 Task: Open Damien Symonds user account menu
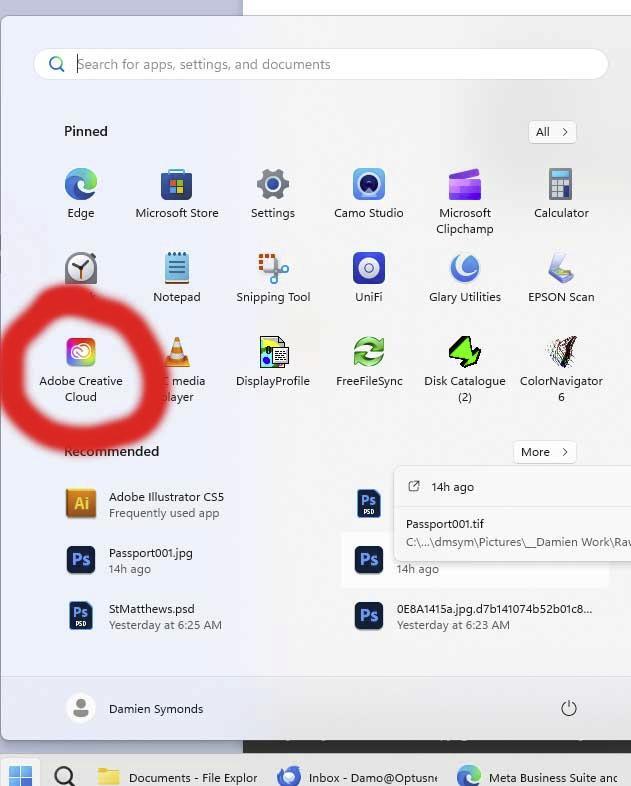(134, 708)
